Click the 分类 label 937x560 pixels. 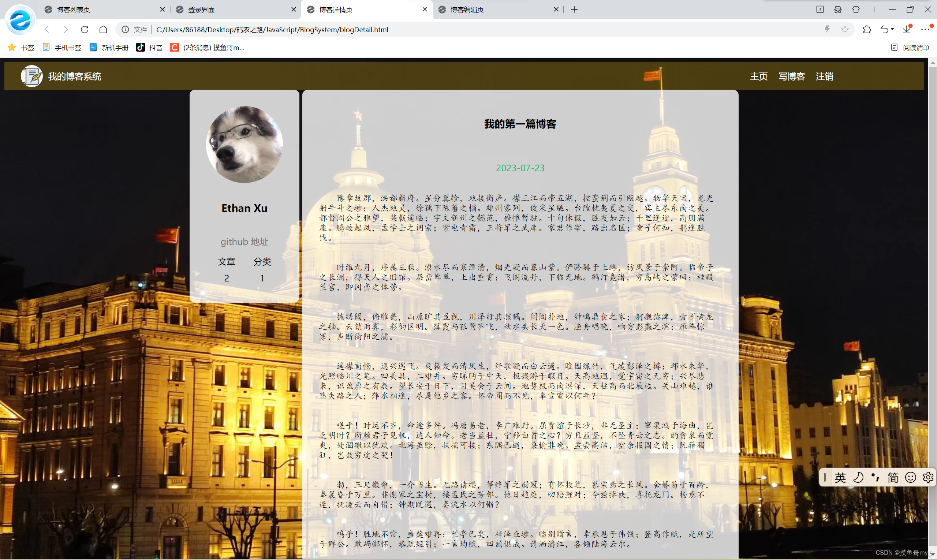click(x=262, y=261)
